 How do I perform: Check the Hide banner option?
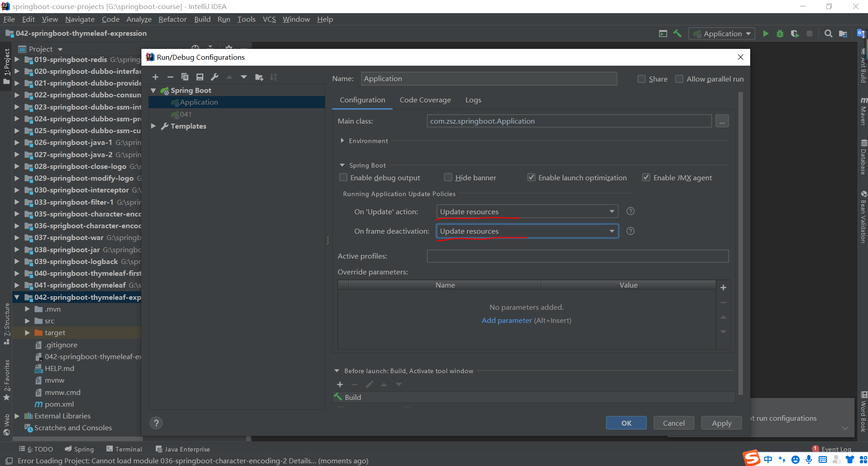click(x=448, y=178)
